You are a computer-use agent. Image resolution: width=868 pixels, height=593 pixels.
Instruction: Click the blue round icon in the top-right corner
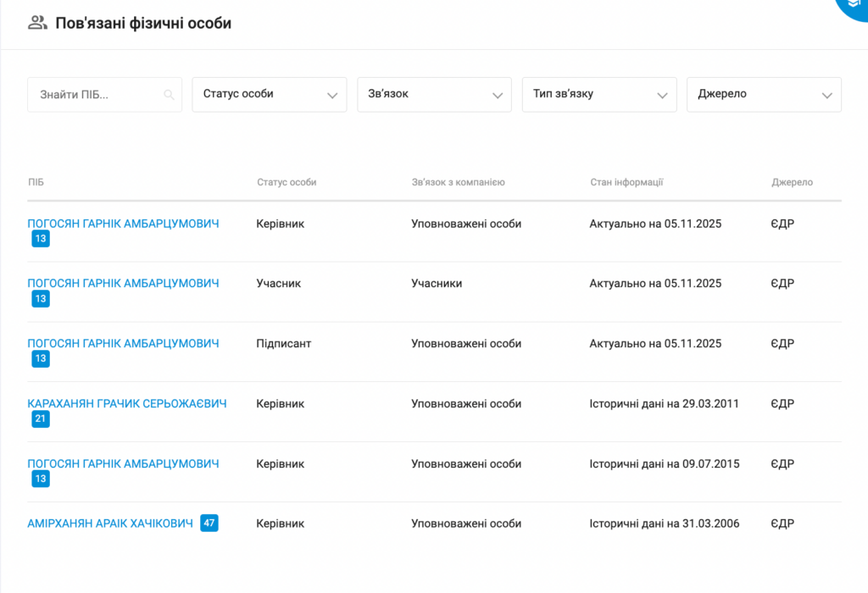coord(854,7)
